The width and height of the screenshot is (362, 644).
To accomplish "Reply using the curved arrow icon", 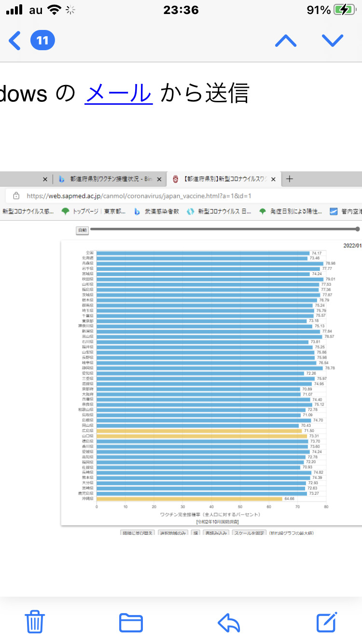I will (x=229, y=622).
